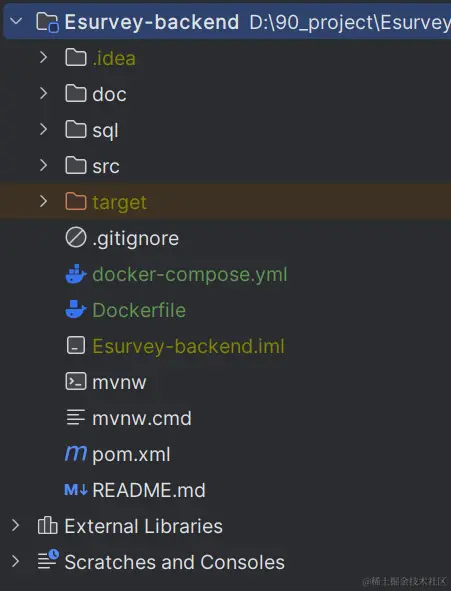451x591 pixels.
Task: Click the Scratches and Consoles clock icon
Action: 48,560
